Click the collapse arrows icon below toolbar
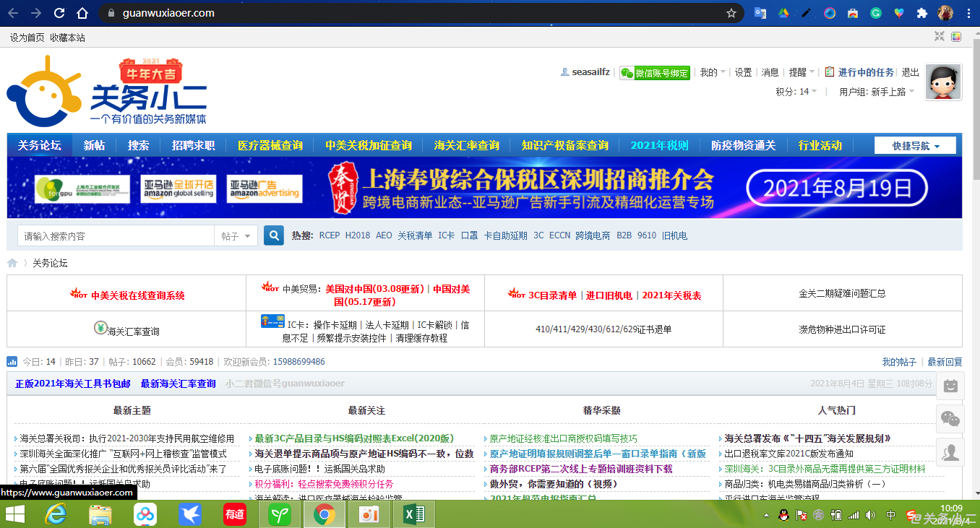Image resolution: width=980 pixels, height=528 pixels. coord(939,37)
